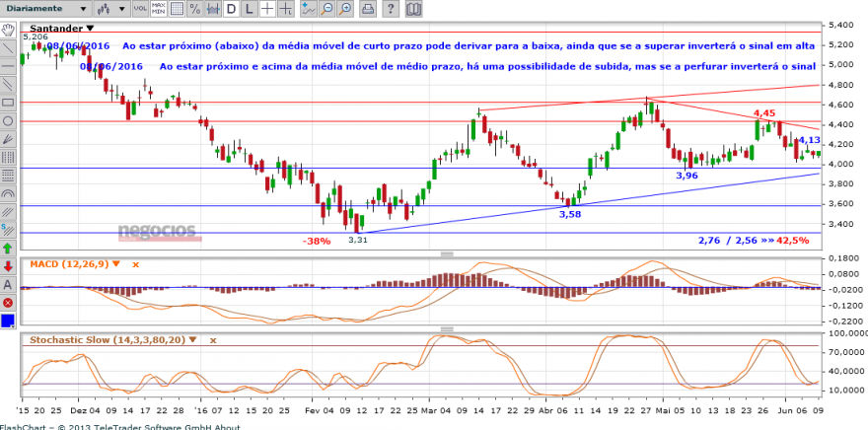Toggle the L logarithmic scale button

click(x=250, y=8)
